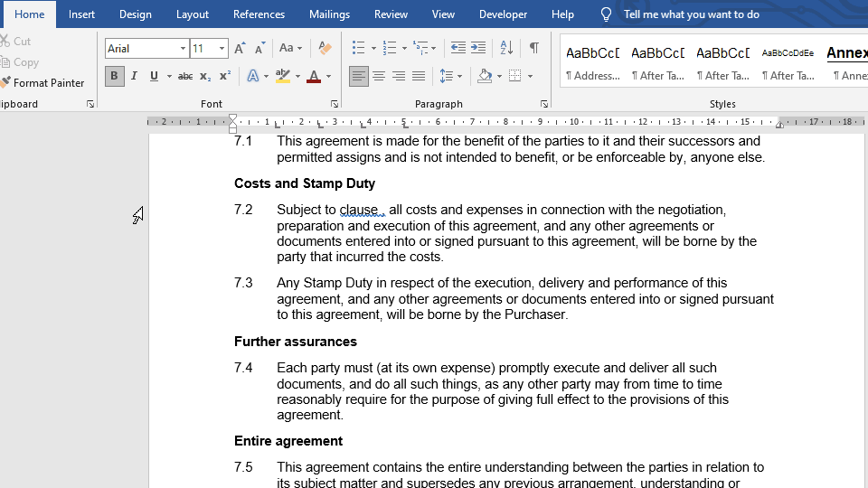
Task: Click the hanging indent marker on ruler
Action: (x=233, y=125)
